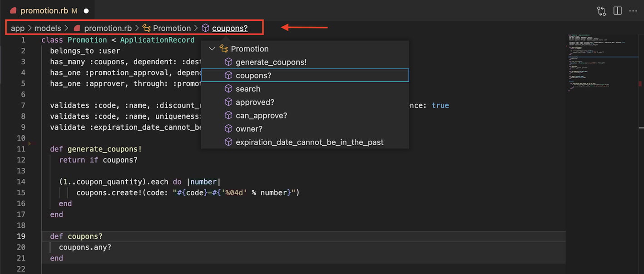Screen dimensions: 644x274
Task: Click the class icon beside Promotion in breadcrumb
Action: 146,28
